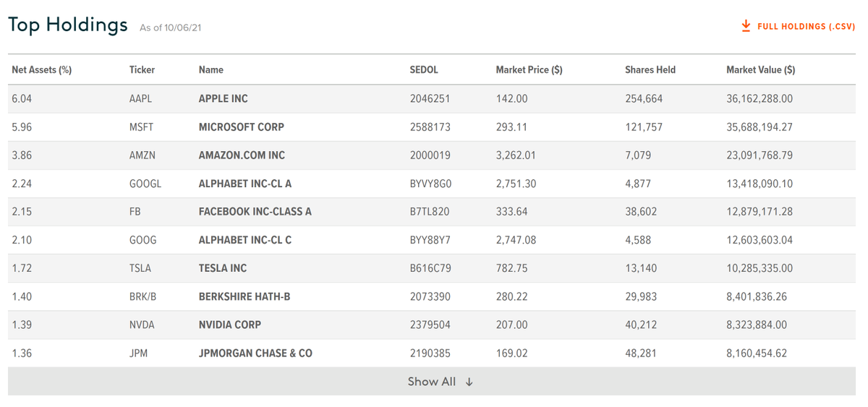Click JPMorgan's market price 169.02
Image resolution: width=868 pixels, height=407 pixels.
(x=511, y=354)
